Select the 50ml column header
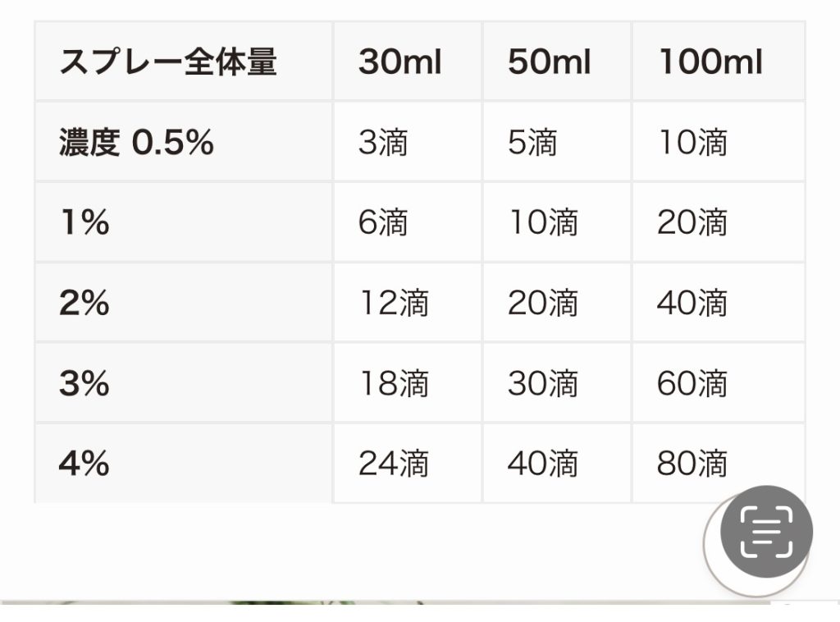Image resolution: width=840 pixels, height=622 pixels. coord(557,61)
